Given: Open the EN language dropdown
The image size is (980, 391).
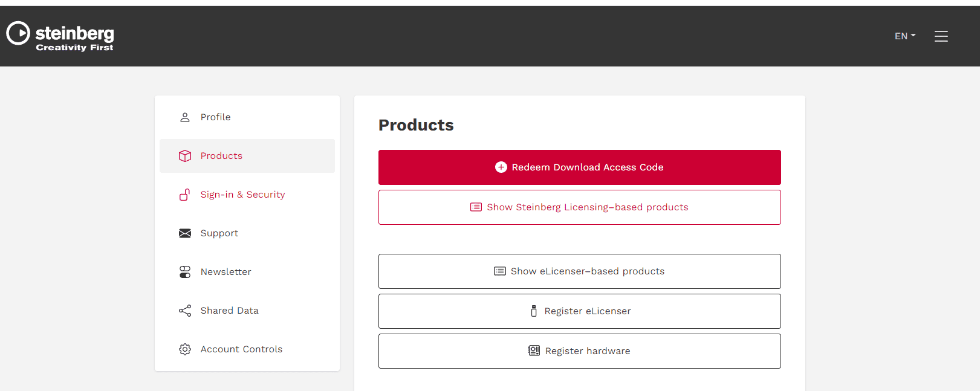Looking at the screenshot, I should [905, 36].
